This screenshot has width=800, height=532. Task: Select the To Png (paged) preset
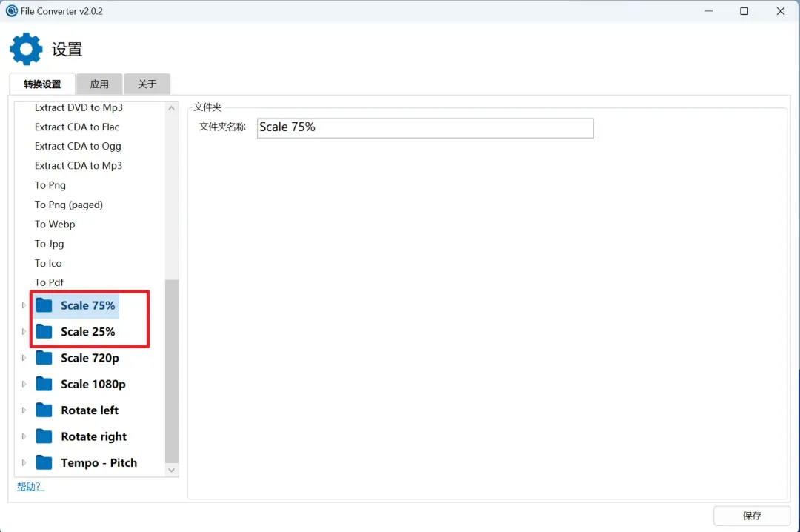pyautogui.click(x=68, y=205)
